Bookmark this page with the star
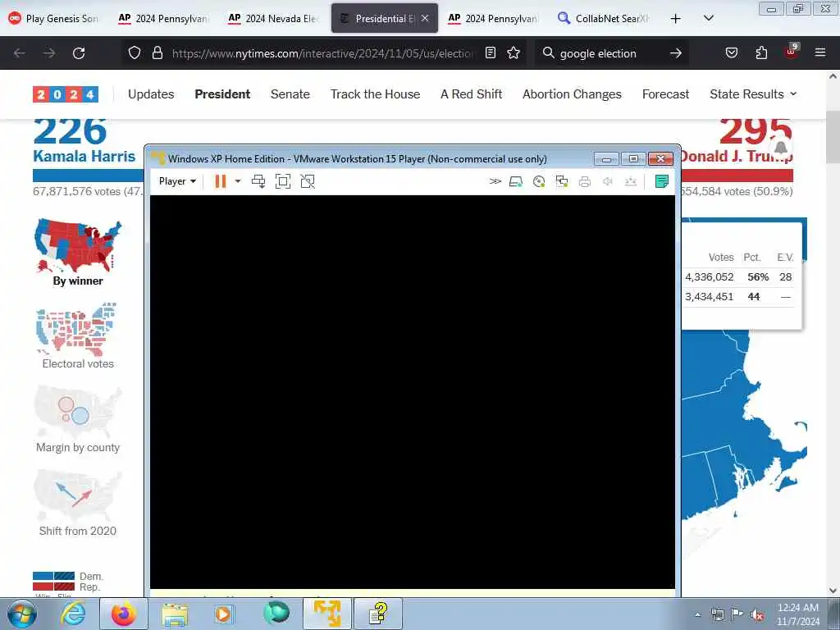Image resolution: width=840 pixels, height=630 pixels. point(514,53)
